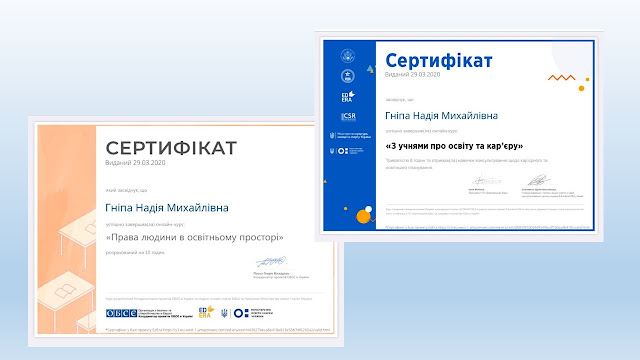Open the orange human rights certificate thumbnail
Image resolution: width=640 pixels, height=360 pixels.
tap(186, 231)
